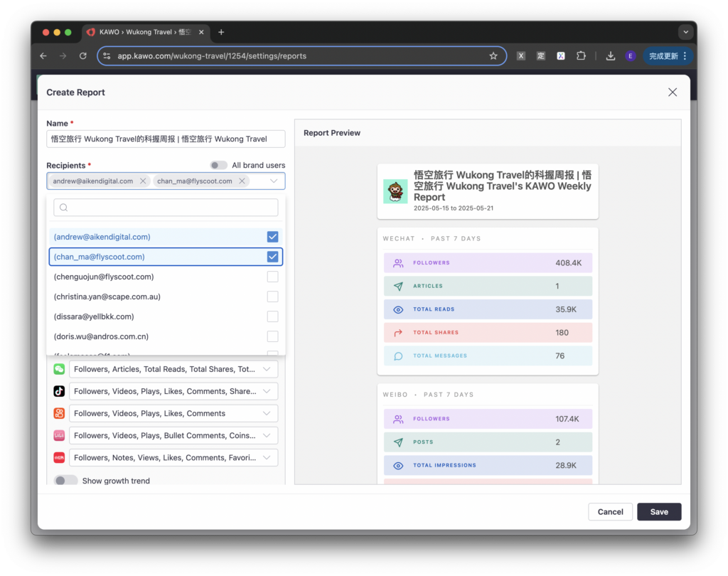This screenshot has height=576, width=728.
Task: Expand the WeChat metrics dropdown
Action: pyautogui.click(x=267, y=369)
